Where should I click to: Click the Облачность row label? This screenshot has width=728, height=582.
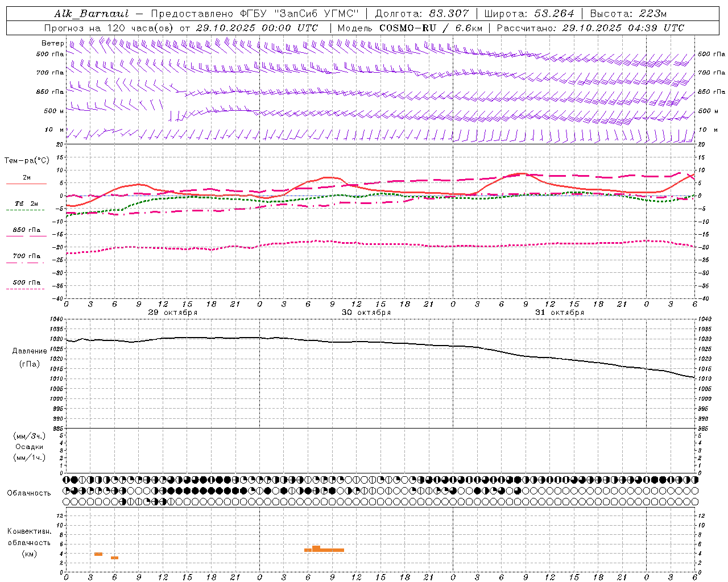29,493
